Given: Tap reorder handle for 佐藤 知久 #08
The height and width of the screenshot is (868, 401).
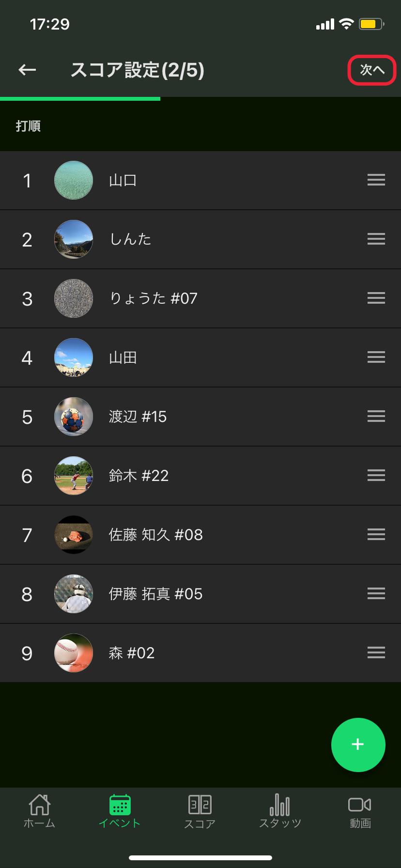Looking at the screenshot, I should 376,535.
